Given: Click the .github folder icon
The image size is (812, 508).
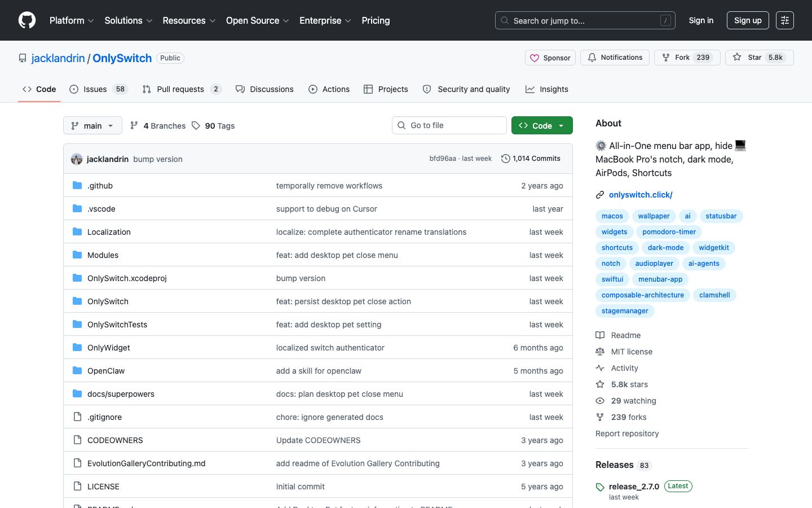Looking at the screenshot, I should [77, 185].
